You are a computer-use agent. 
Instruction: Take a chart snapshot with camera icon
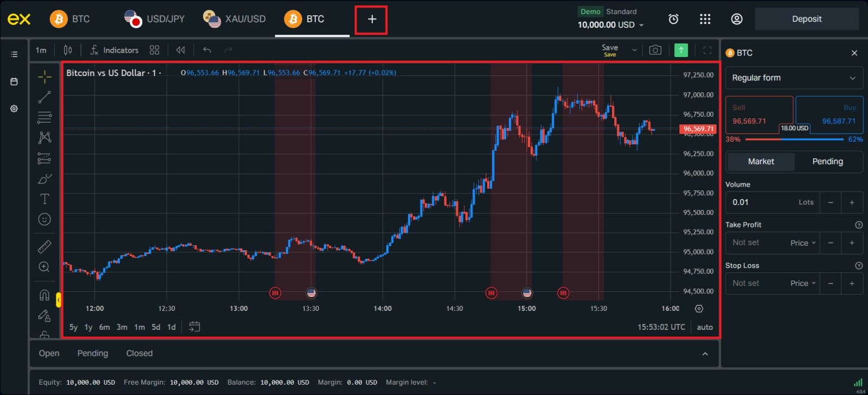tap(655, 50)
